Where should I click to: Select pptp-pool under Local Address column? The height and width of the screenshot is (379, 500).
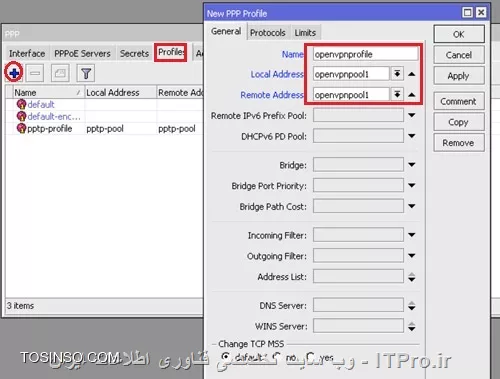[x=105, y=129]
